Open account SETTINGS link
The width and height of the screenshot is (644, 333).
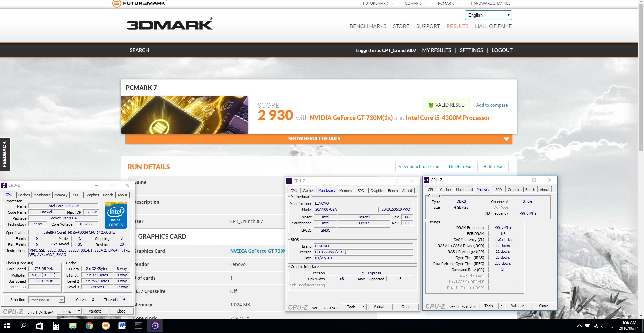pyautogui.click(x=471, y=50)
